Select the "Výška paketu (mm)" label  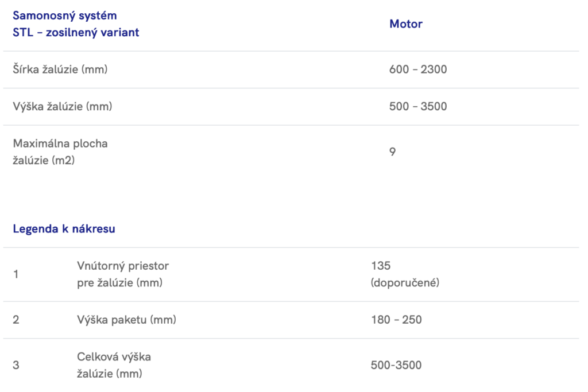[126, 320]
